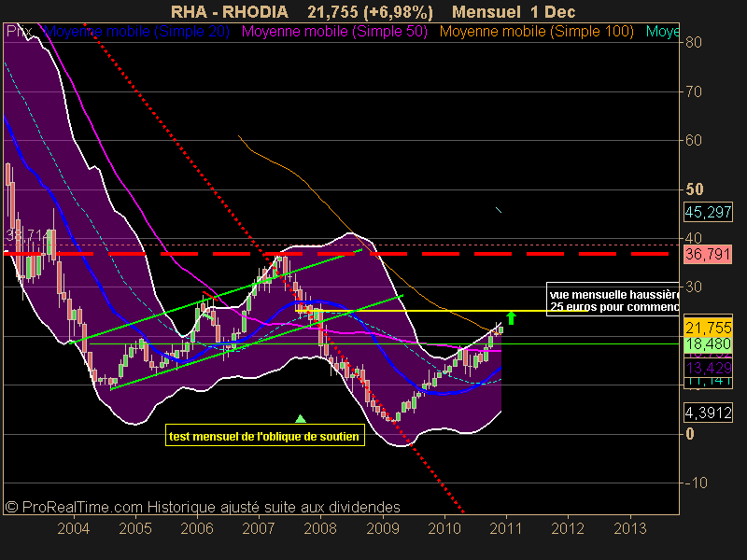Click the orange 21,755 current price tag

pos(708,328)
